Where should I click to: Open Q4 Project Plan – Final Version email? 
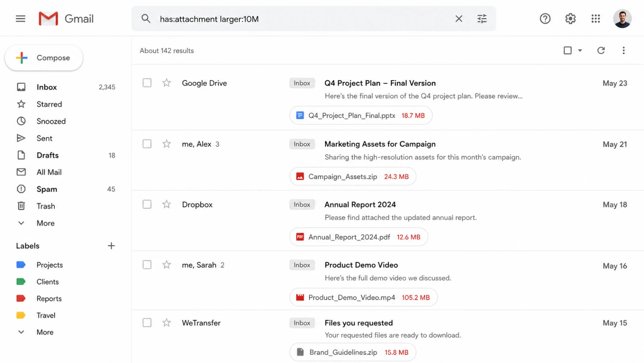point(380,83)
